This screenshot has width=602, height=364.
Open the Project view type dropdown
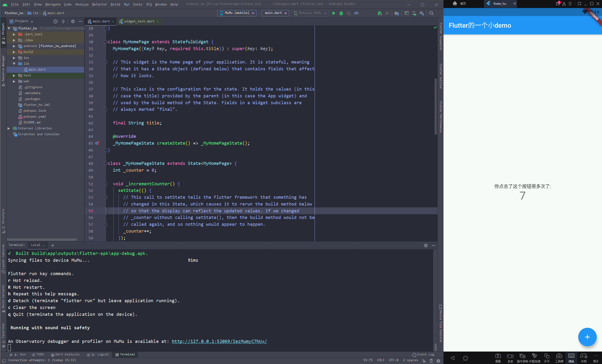21,21
